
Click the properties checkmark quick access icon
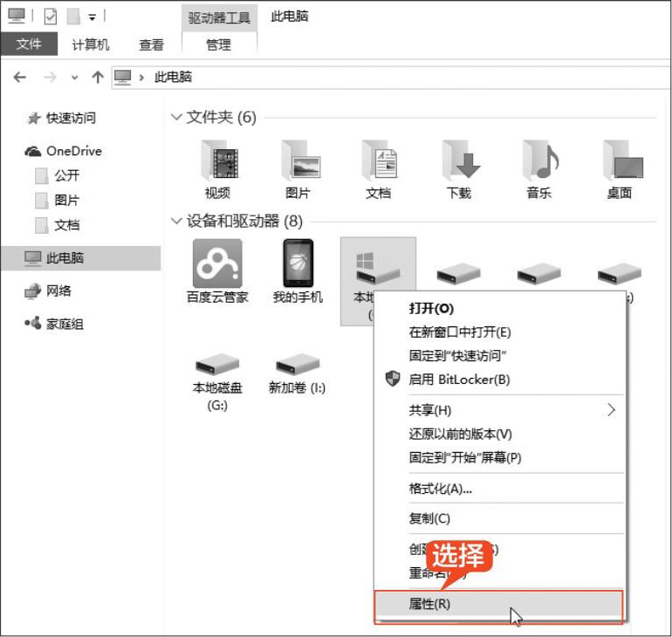51,17
